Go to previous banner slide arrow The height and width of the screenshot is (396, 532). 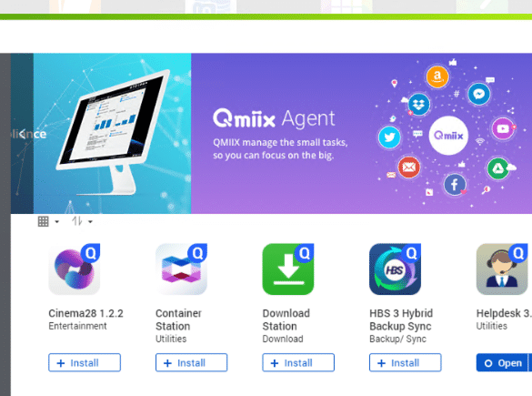[23, 134]
